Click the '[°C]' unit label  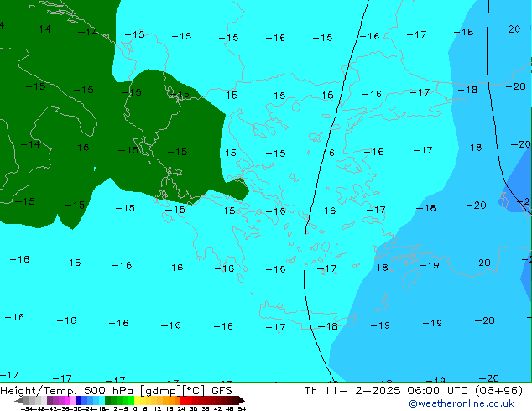click(x=193, y=391)
